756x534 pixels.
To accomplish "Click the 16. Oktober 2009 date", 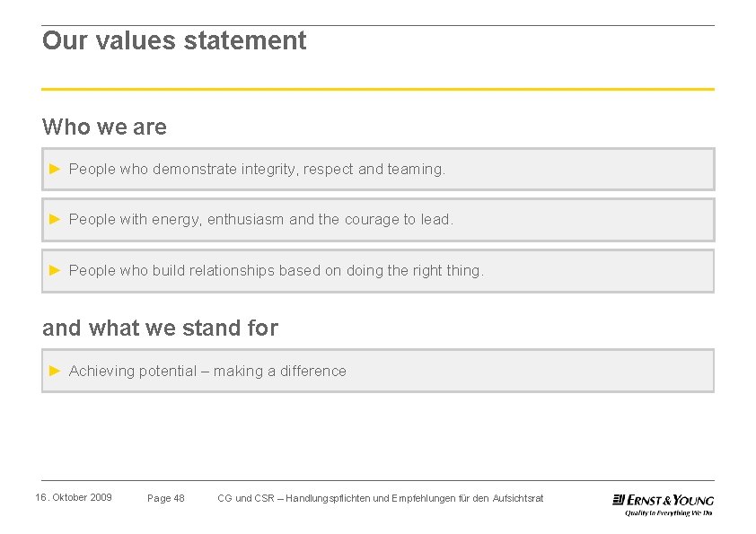I will [74, 497].
